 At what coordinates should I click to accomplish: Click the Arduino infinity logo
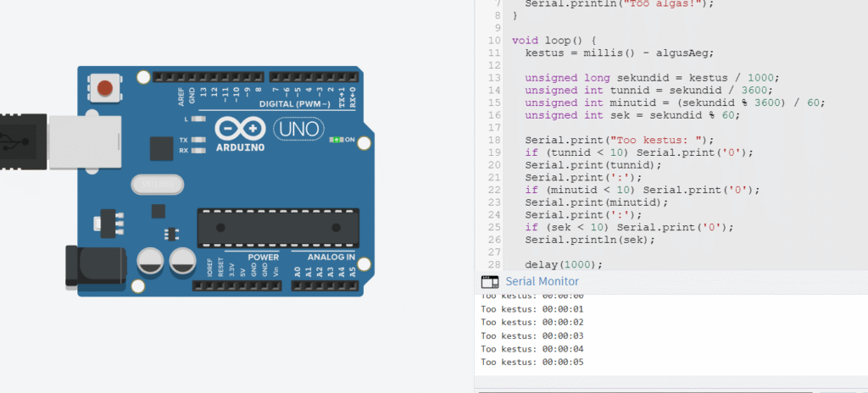pos(240,128)
